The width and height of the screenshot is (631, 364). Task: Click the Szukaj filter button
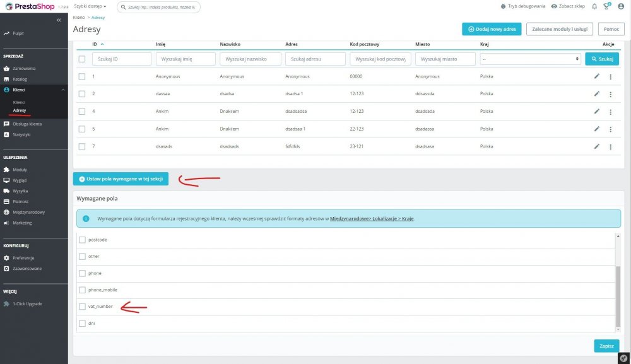click(602, 59)
